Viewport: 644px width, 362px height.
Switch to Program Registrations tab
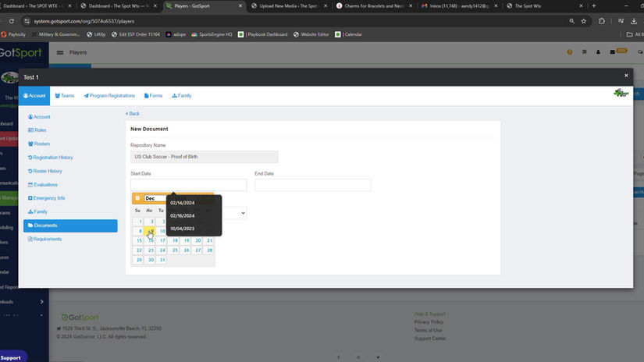point(109,96)
